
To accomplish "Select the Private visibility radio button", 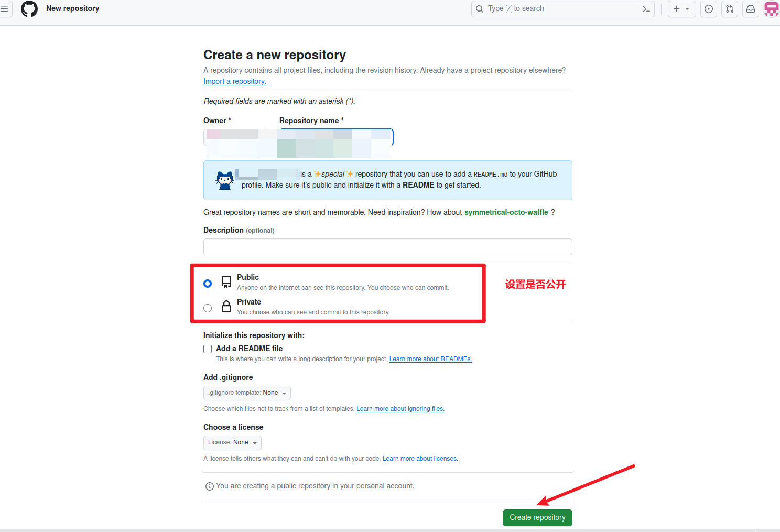I will pyautogui.click(x=208, y=308).
